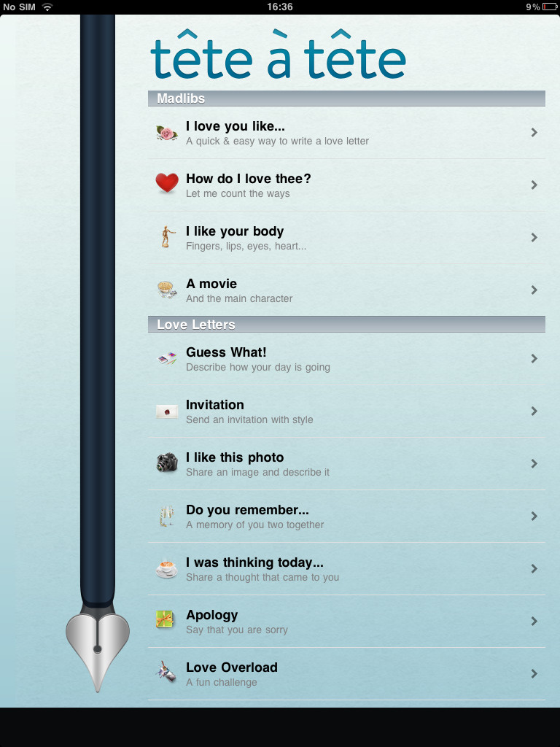Open the Do you remember... letter

[346, 516]
